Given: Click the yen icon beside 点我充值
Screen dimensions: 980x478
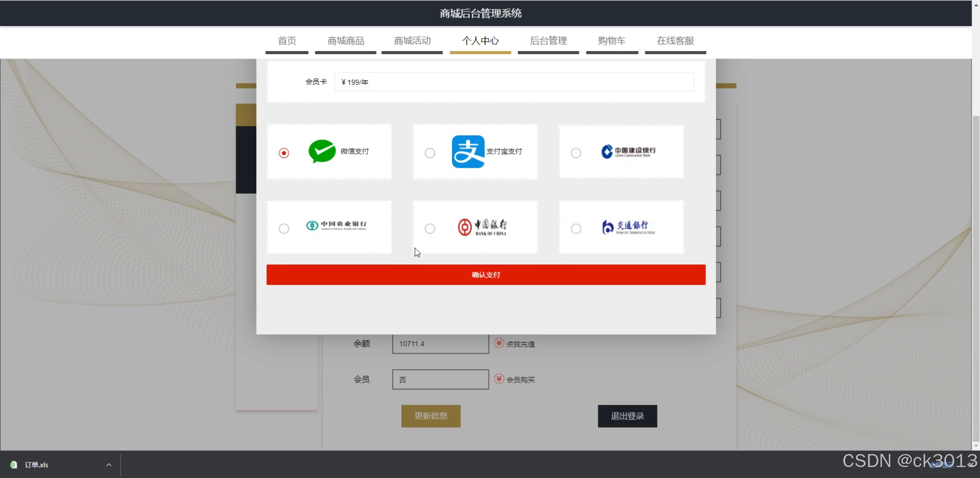Looking at the screenshot, I should [499, 343].
